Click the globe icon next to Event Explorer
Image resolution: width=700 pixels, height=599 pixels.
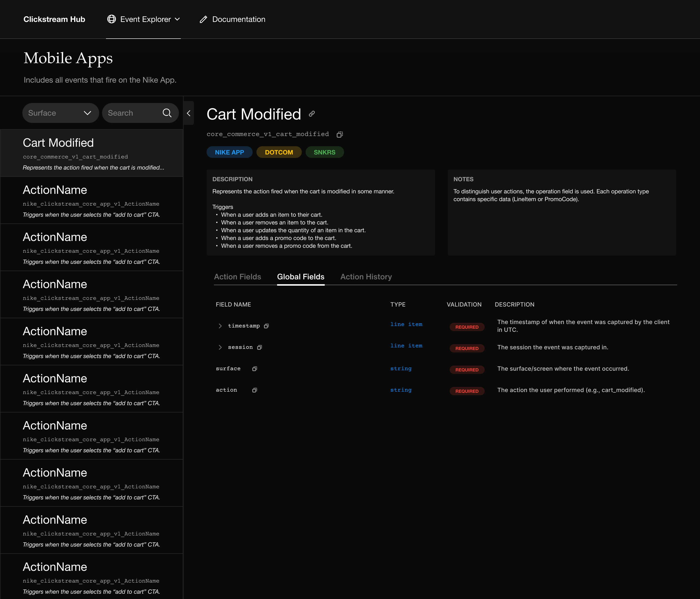[x=112, y=19]
